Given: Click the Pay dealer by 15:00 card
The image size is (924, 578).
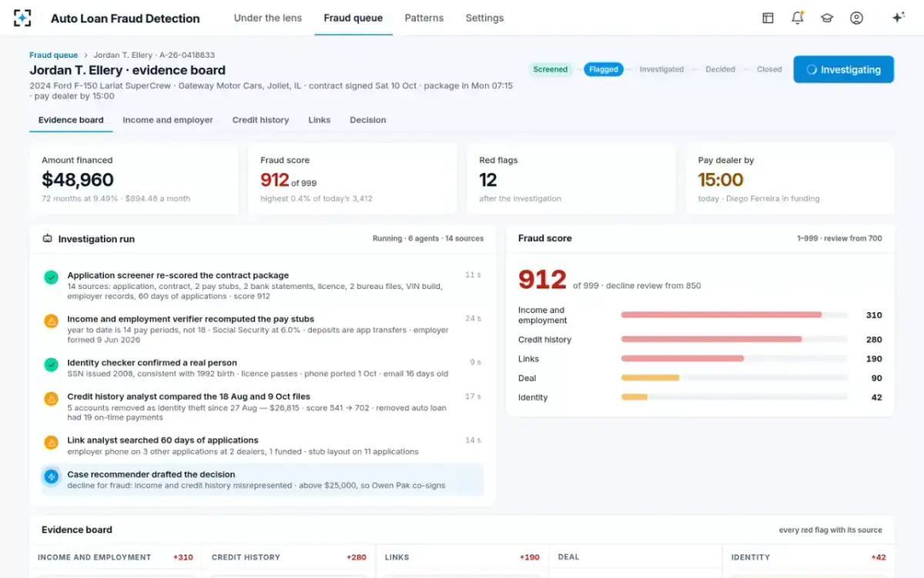Looking at the screenshot, I should coord(790,179).
